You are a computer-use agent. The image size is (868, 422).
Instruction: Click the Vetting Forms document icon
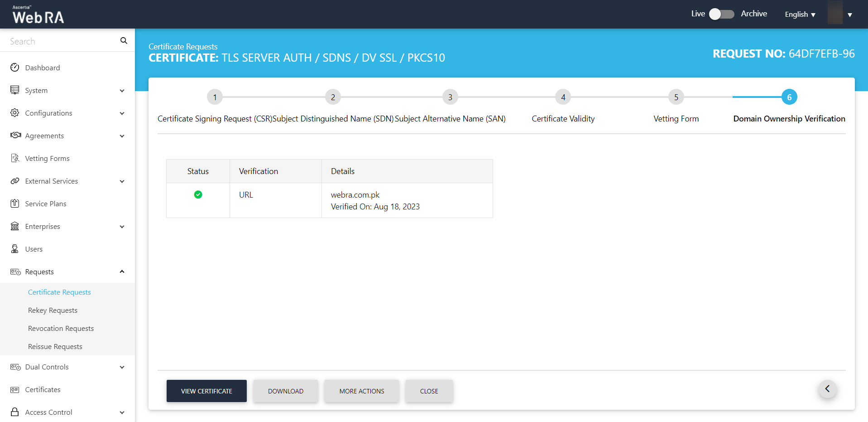[15, 158]
